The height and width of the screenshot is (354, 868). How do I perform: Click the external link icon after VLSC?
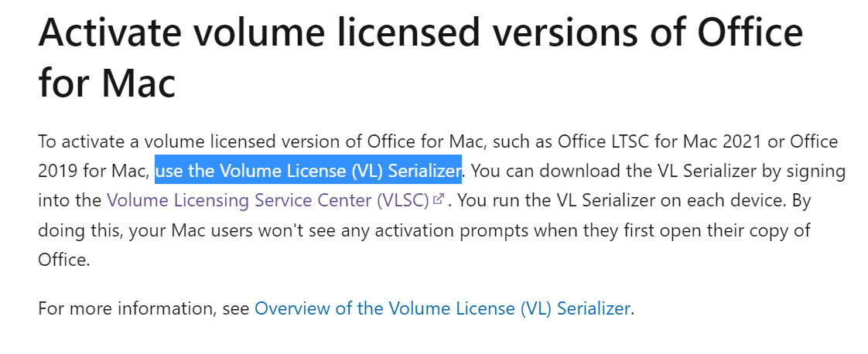(439, 199)
